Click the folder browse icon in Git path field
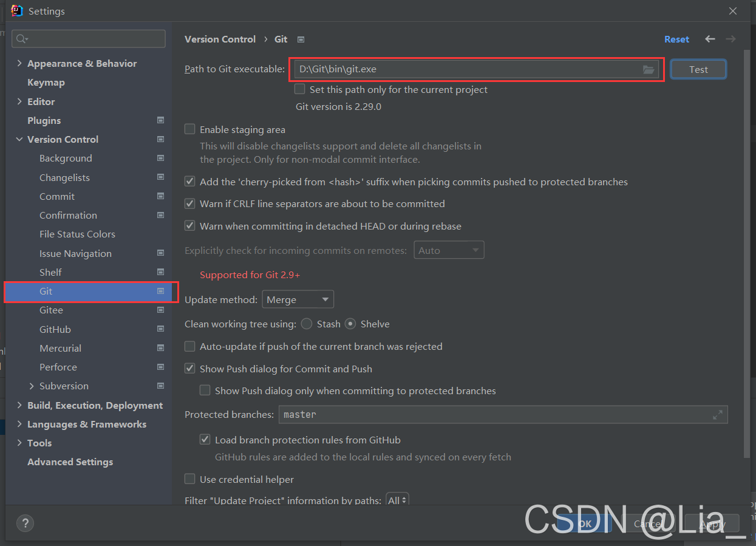 tap(648, 69)
